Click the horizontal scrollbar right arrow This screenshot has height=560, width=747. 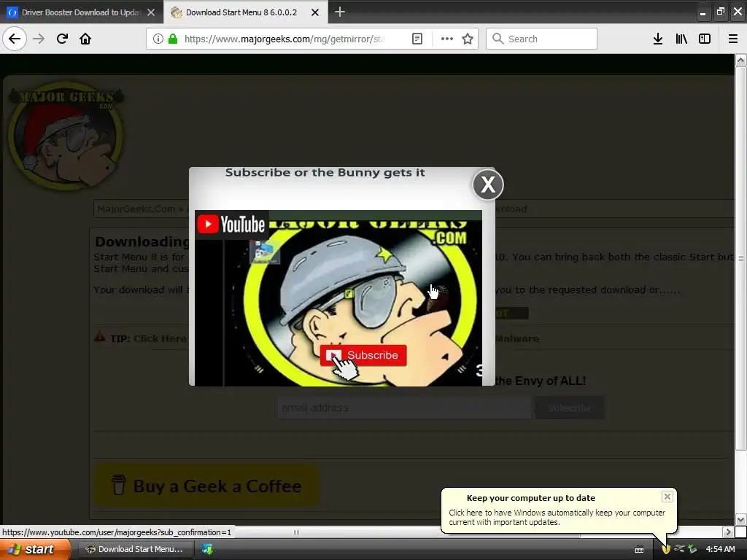pos(728,532)
